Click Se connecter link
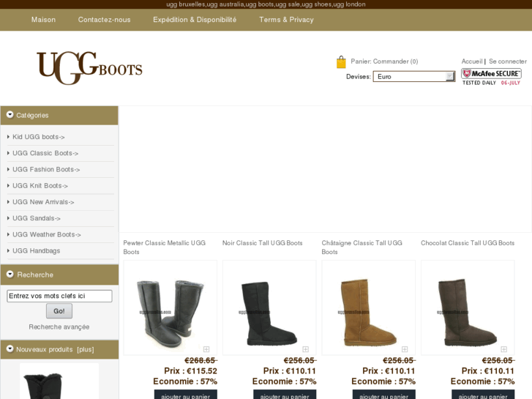The image size is (532, 399). 508,61
